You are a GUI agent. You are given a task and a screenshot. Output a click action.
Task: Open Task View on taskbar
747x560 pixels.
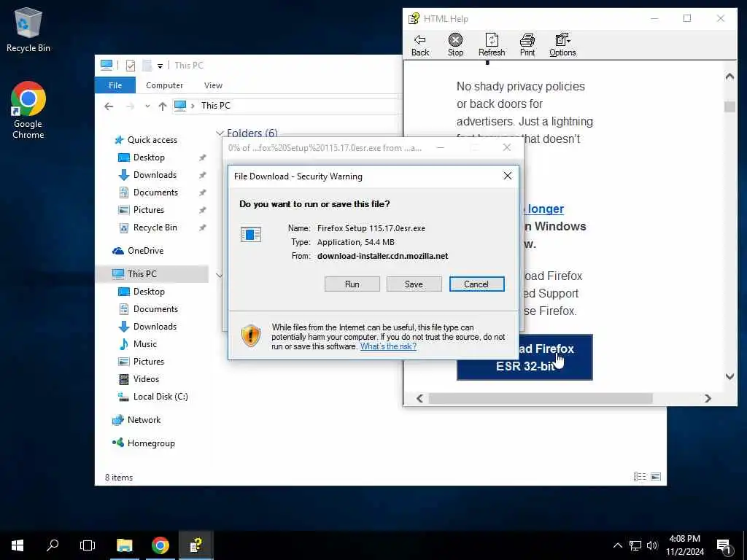point(88,545)
